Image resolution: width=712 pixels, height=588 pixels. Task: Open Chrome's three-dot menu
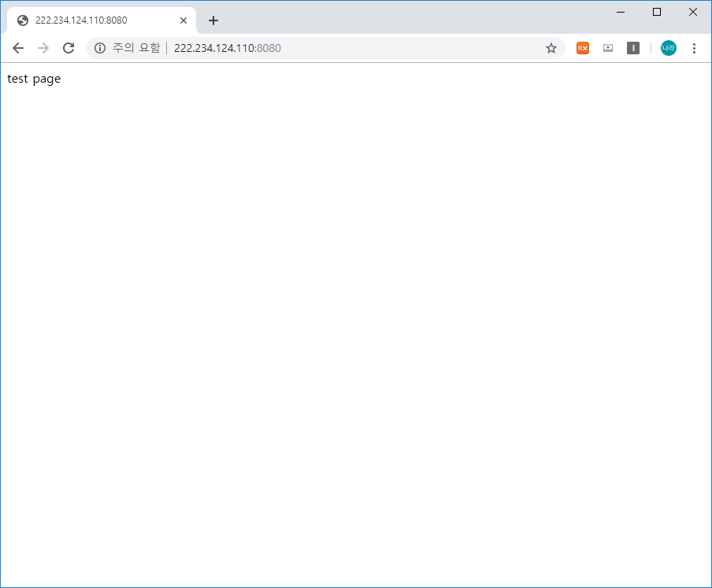(x=694, y=48)
